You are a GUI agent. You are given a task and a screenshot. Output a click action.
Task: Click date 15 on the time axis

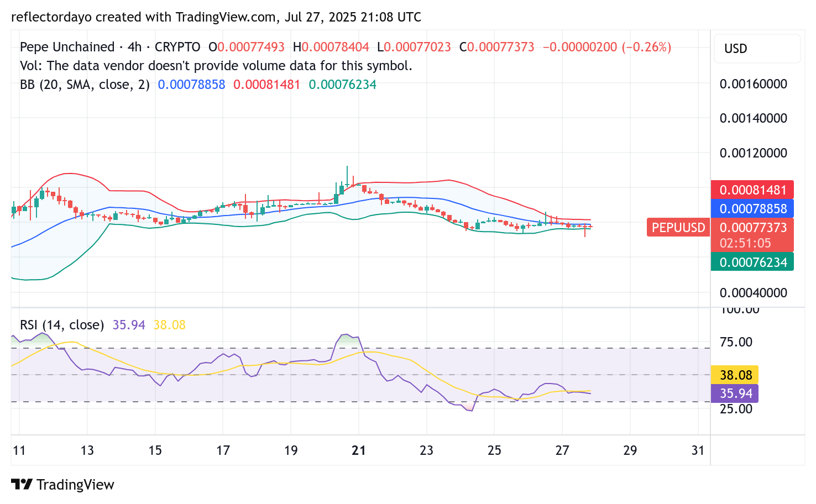coord(155,450)
